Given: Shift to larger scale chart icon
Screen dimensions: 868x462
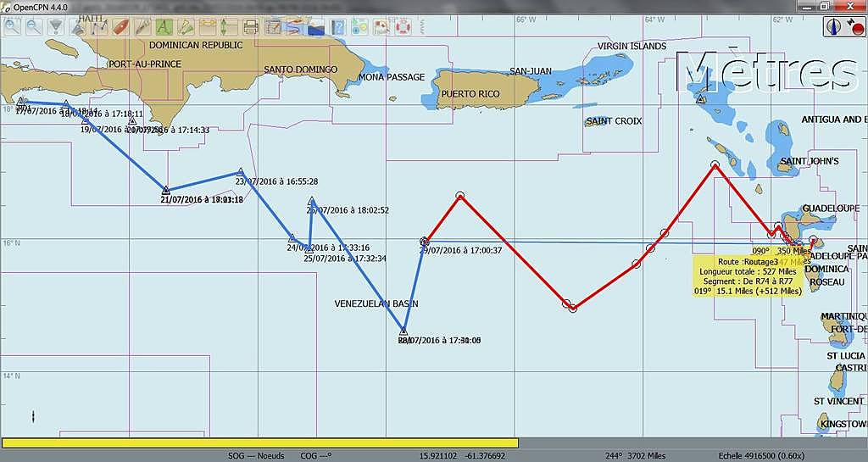Looking at the screenshot, I should click(x=55, y=26).
